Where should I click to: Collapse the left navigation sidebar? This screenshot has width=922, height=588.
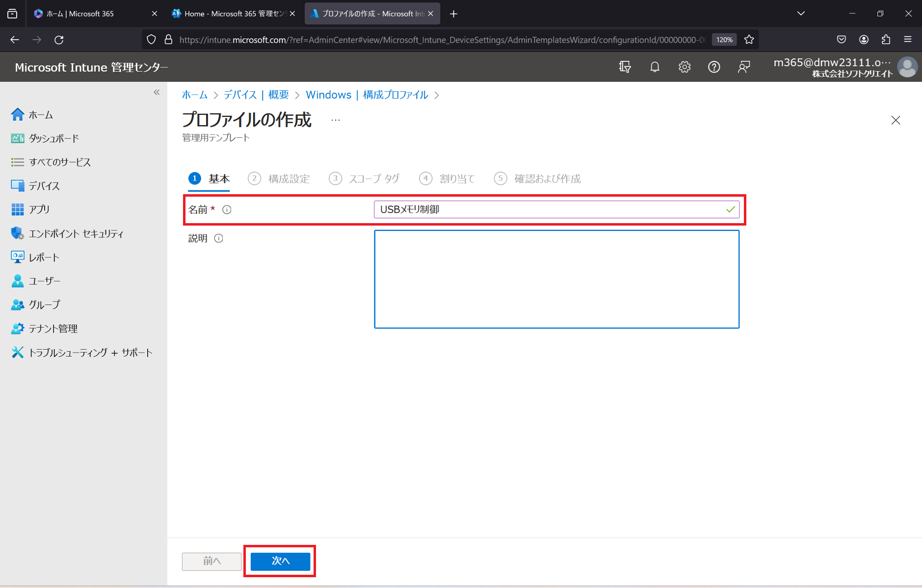coord(157,92)
